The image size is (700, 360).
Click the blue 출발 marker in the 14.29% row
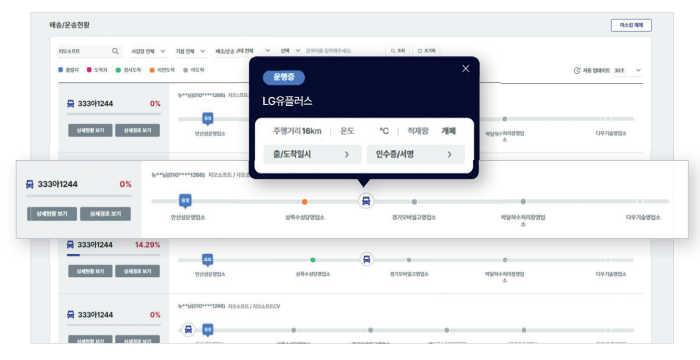208,260
